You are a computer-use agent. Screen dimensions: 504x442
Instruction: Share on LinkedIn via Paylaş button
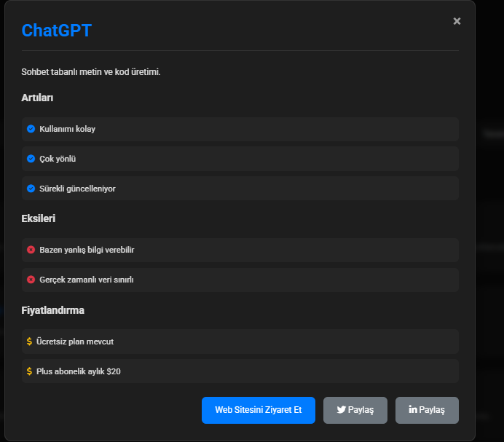(x=427, y=410)
